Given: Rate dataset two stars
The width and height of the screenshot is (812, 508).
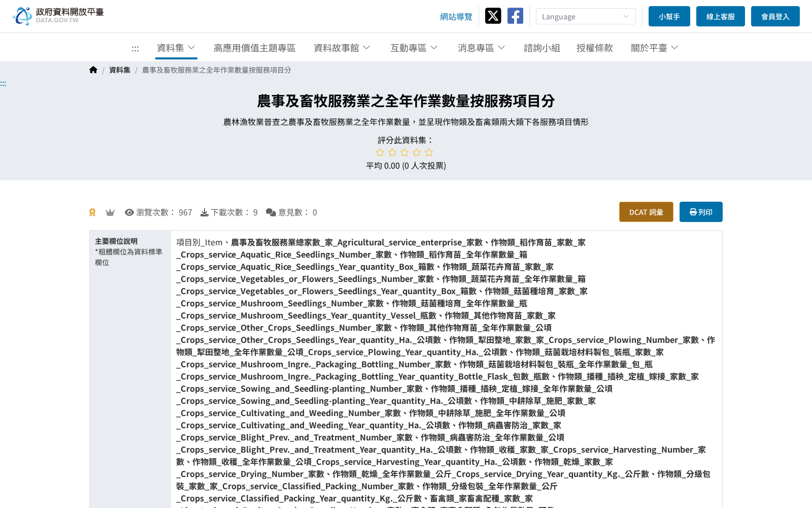Looking at the screenshot, I should click(x=392, y=152).
